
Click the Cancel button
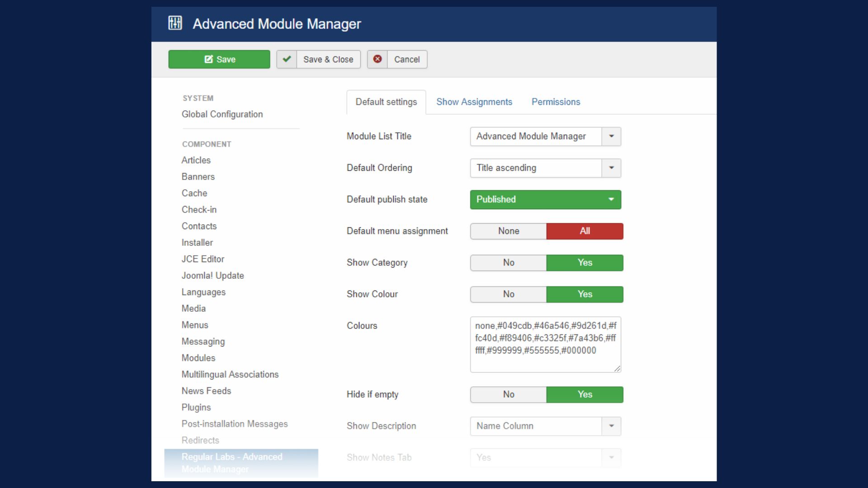click(397, 59)
